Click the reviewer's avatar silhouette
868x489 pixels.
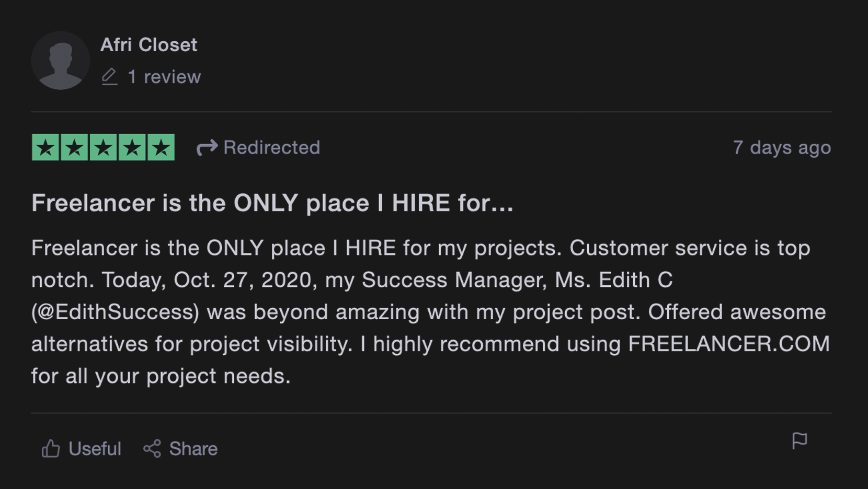[x=61, y=61]
